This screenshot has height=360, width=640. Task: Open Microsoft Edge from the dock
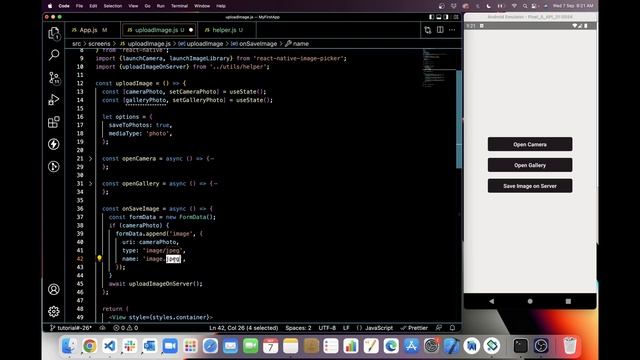point(391,346)
